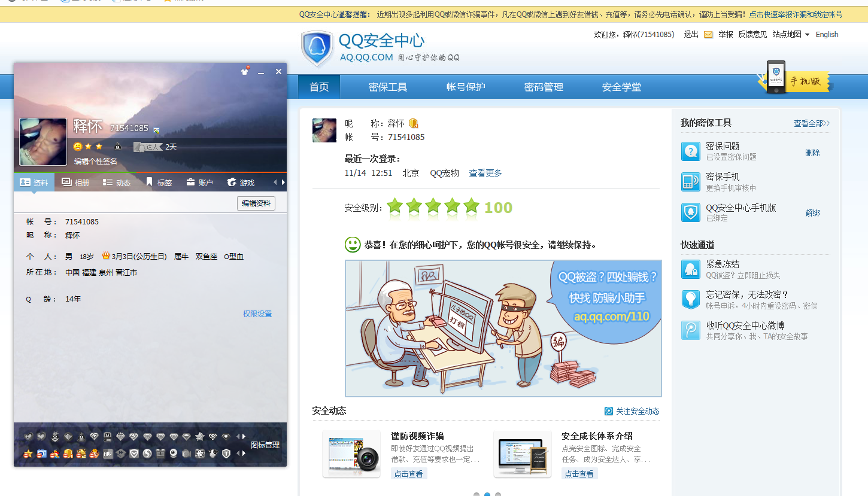Open the 密码管理 menu
Viewport: 868px width, 496px height.
click(x=544, y=87)
